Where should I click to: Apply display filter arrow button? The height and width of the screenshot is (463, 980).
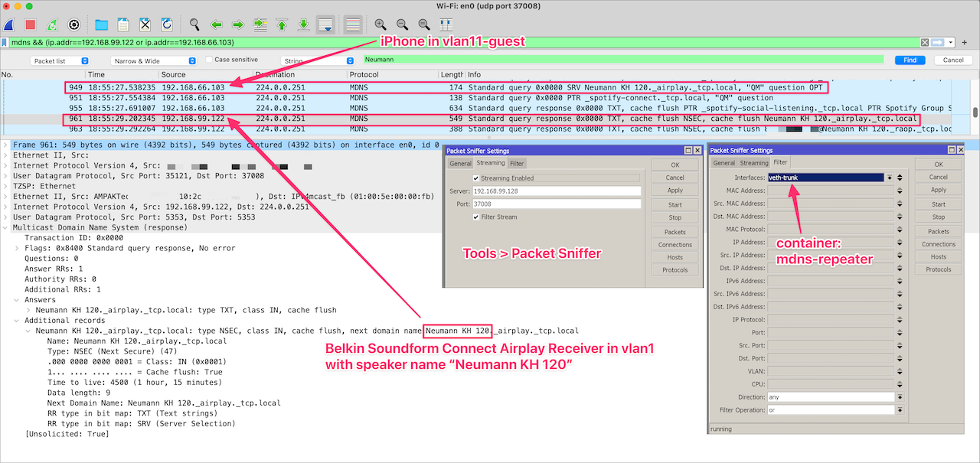(938, 42)
